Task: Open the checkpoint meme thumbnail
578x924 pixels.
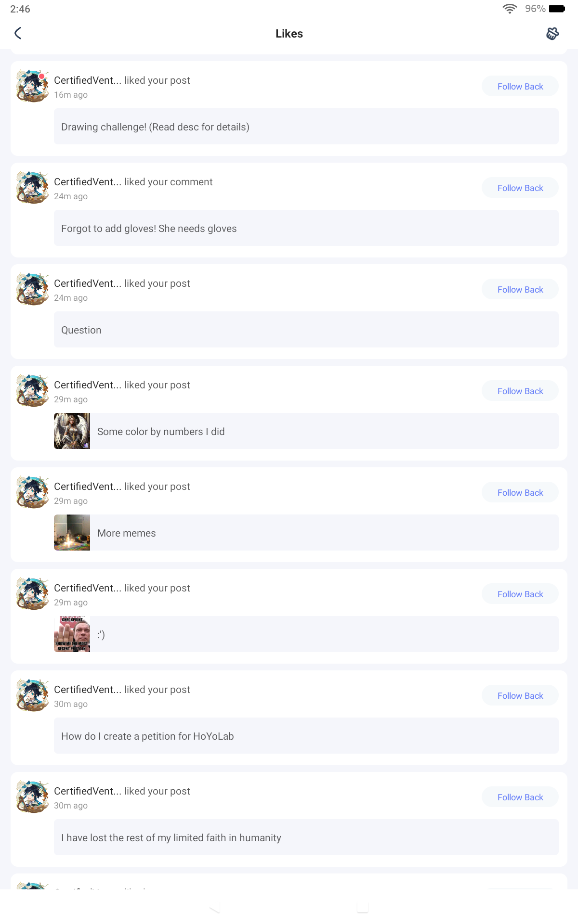Action: (x=72, y=634)
